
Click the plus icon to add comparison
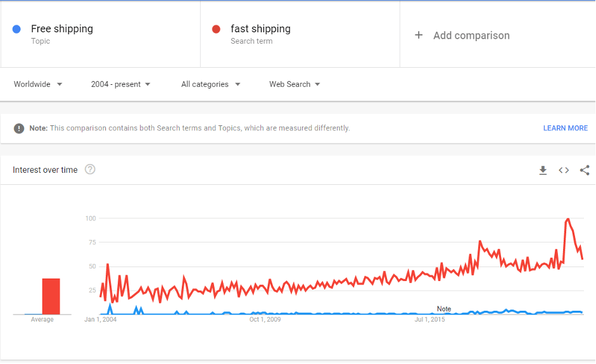click(x=419, y=35)
